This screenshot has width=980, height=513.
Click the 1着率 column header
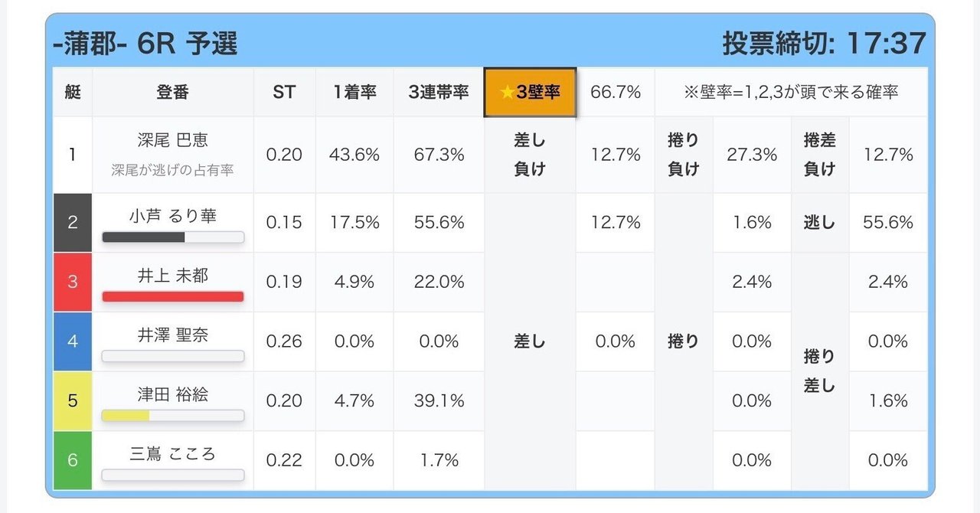click(x=354, y=93)
